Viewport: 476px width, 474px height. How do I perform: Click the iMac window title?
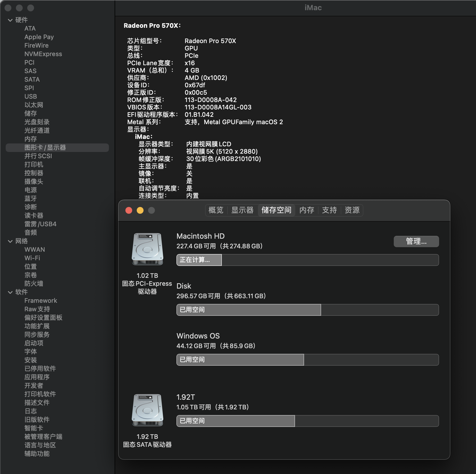(x=313, y=8)
